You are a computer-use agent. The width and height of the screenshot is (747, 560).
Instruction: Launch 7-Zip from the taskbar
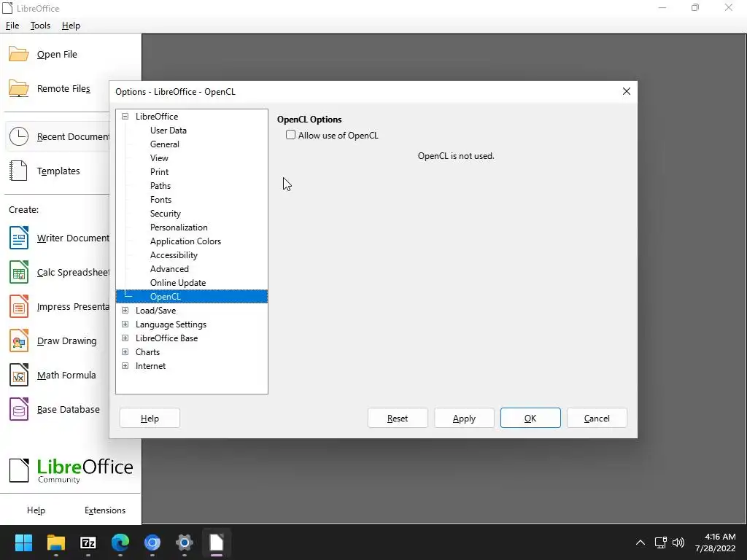[88, 542]
